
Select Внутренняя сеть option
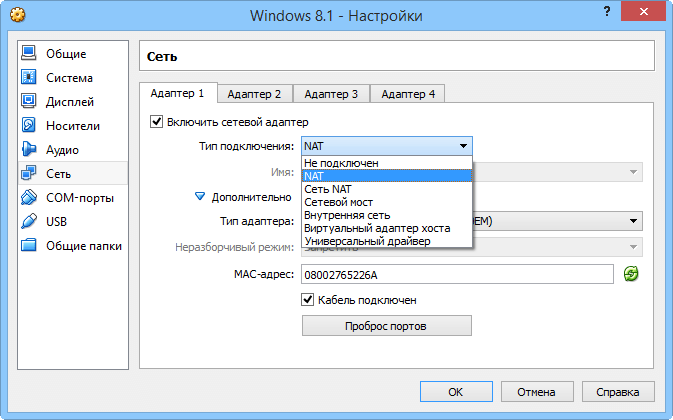point(387,215)
